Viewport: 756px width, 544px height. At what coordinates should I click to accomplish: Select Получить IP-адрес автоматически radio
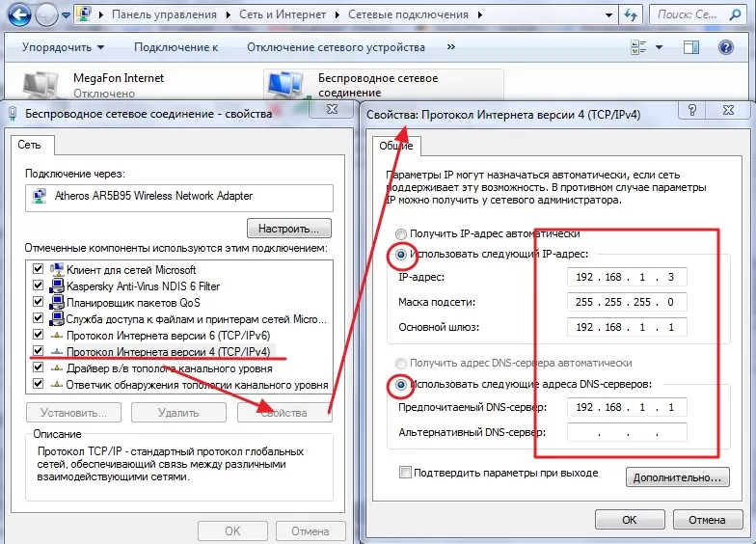tap(401, 233)
